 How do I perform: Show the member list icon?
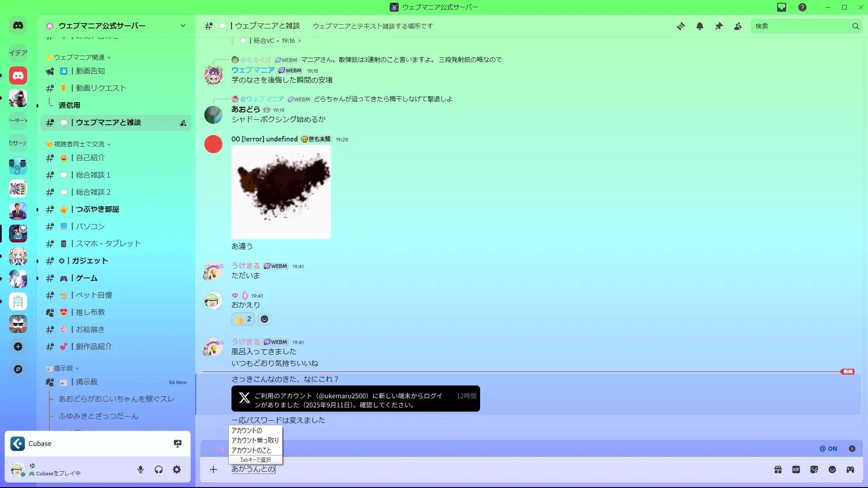pos(738,26)
